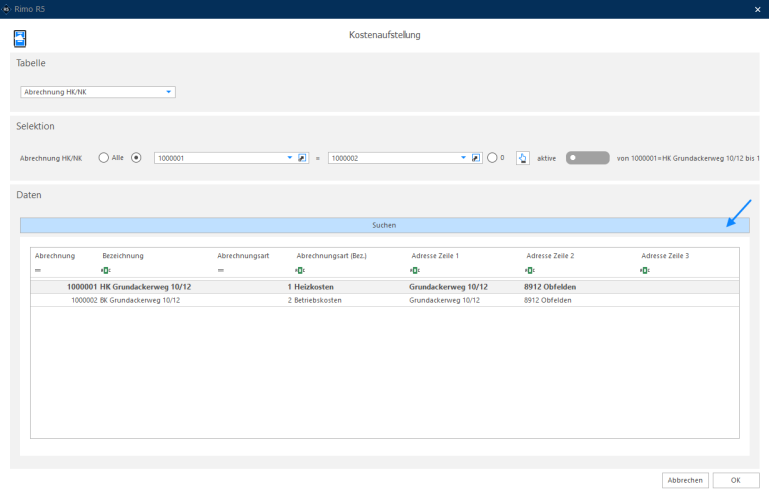Sort by the Bezeichnung column header
This screenshot has height=497, width=769.
tap(123, 256)
